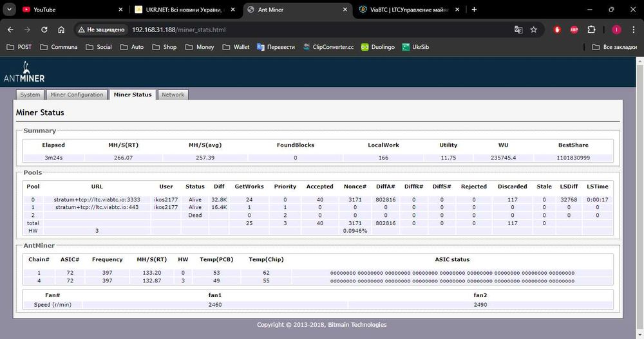The width and height of the screenshot is (644, 339).
Task: Go to the browser home page icon
Action: pyautogui.click(x=61, y=30)
